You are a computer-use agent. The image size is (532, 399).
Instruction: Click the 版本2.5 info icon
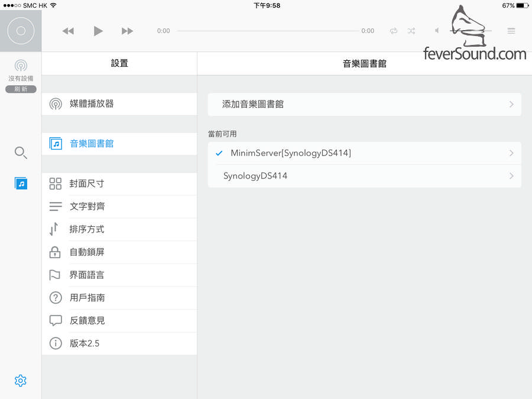point(56,343)
